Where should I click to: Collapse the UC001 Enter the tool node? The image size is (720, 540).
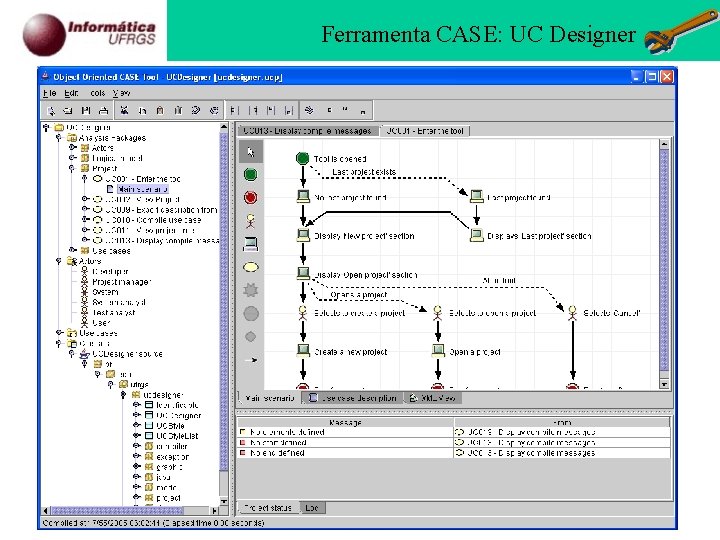point(85,179)
